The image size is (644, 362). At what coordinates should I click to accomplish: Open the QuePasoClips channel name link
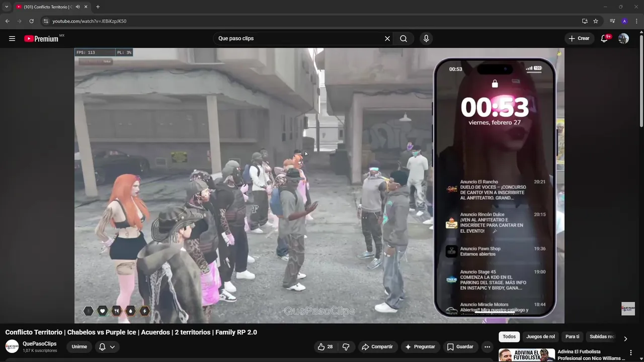coord(40,344)
